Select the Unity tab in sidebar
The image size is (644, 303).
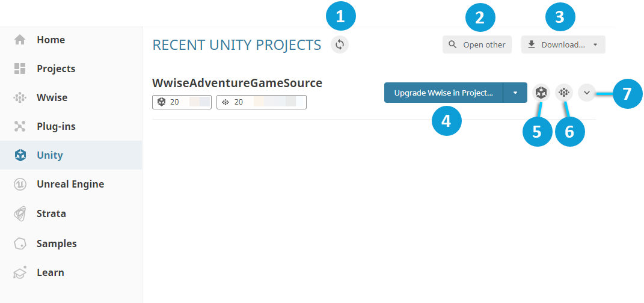click(50, 155)
